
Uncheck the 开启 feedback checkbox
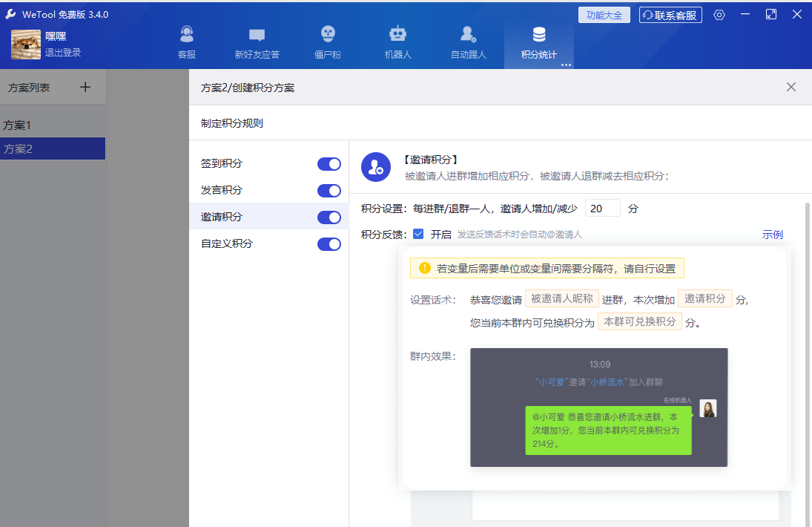point(418,235)
